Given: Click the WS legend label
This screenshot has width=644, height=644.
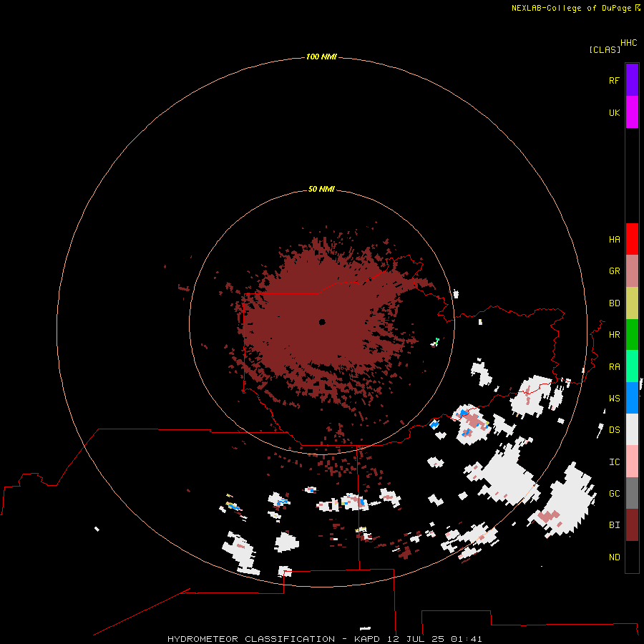Looking at the screenshot, I should (x=615, y=399).
